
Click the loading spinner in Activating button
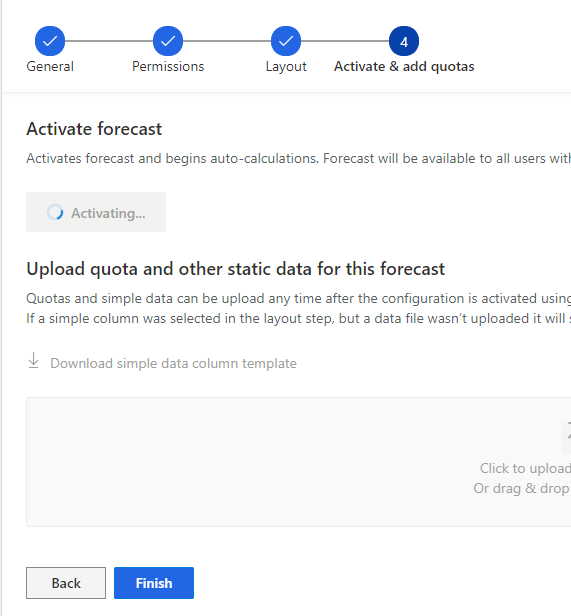(x=55, y=213)
